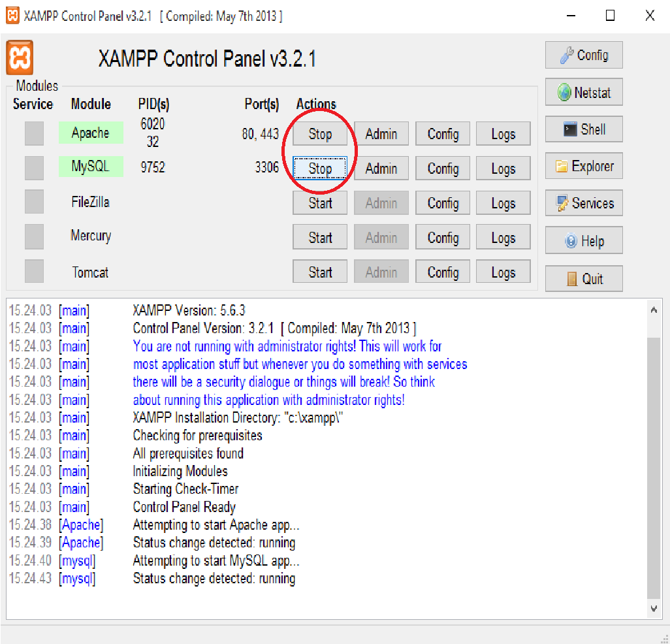Open Apache's Config options
Screen dimensions: 670x644
point(442,133)
